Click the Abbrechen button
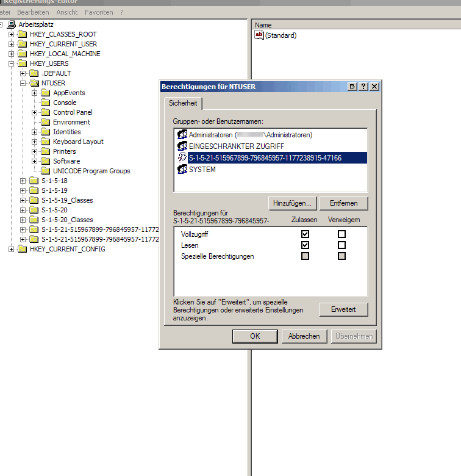The height and width of the screenshot is (476, 461). point(304,336)
